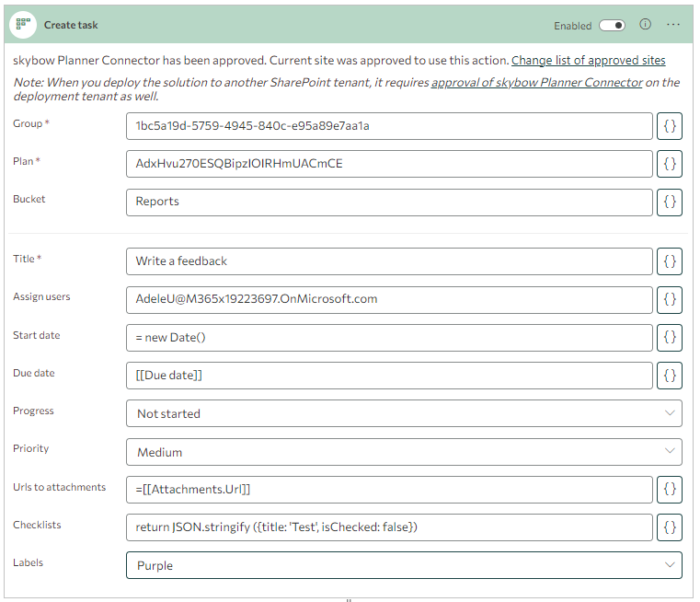Toggle the Enabled switch off

pyautogui.click(x=612, y=26)
